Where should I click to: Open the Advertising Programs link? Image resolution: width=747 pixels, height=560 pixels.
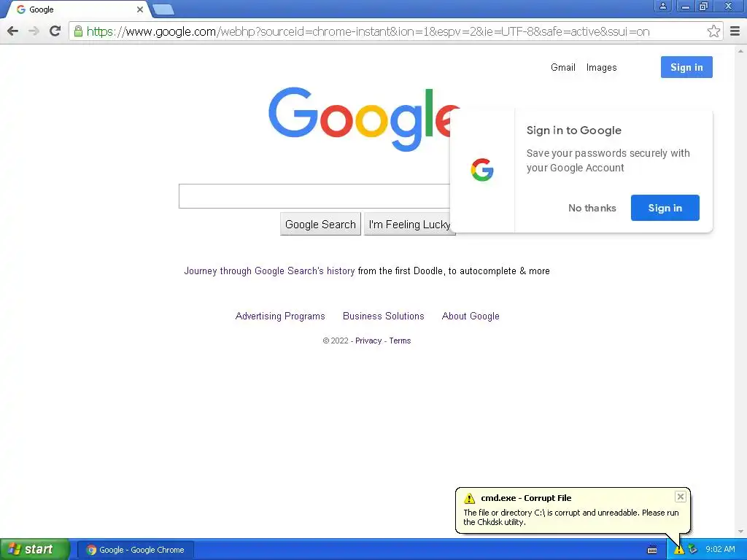[280, 316]
